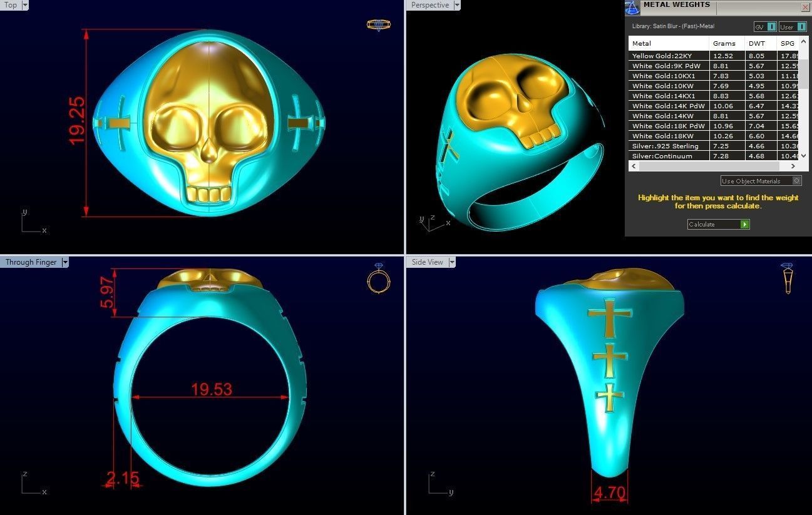This screenshot has width=812, height=515.
Task: Select the middle cross in Side View
Action: [x=610, y=361]
